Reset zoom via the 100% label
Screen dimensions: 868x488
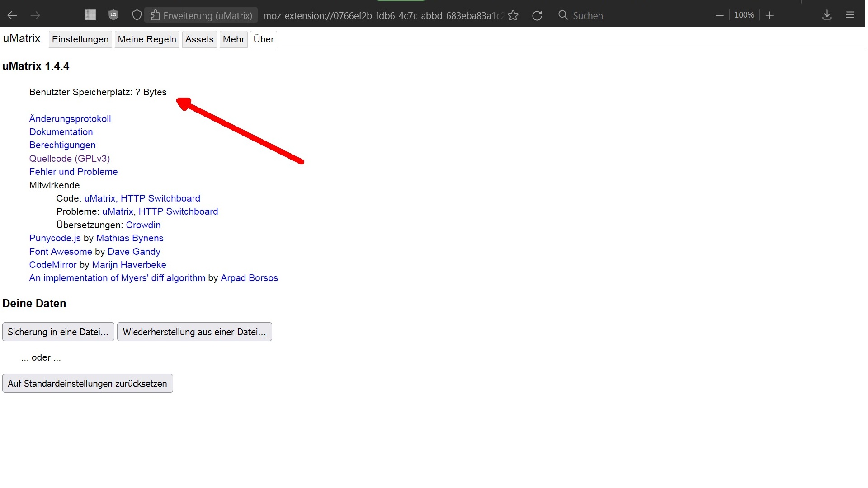(x=744, y=15)
